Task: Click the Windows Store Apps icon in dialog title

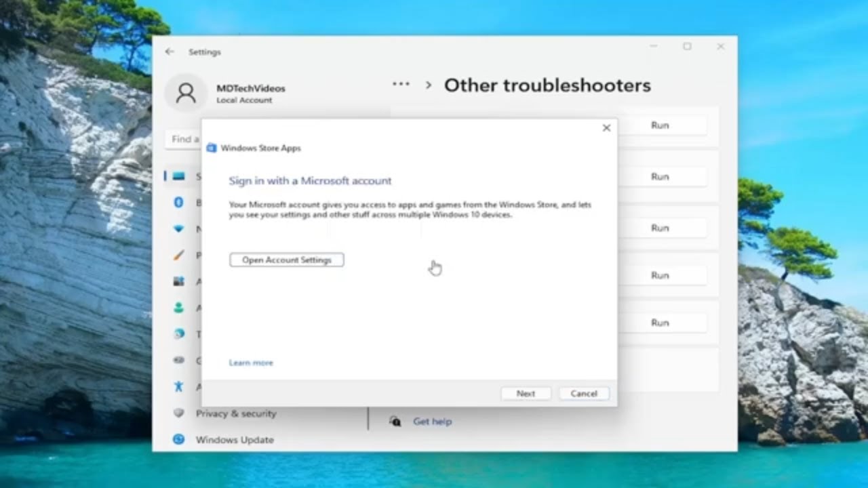Action: pyautogui.click(x=212, y=148)
